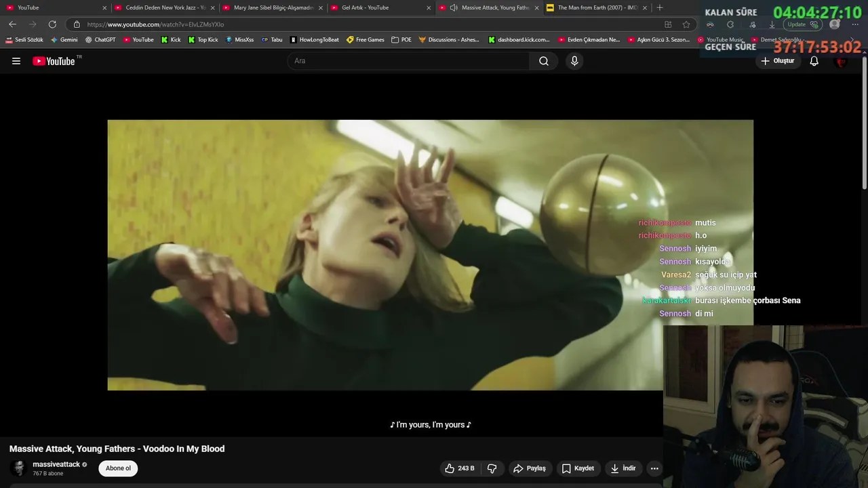Click the browser Update button
The width and height of the screenshot is (868, 488).
point(803,24)
